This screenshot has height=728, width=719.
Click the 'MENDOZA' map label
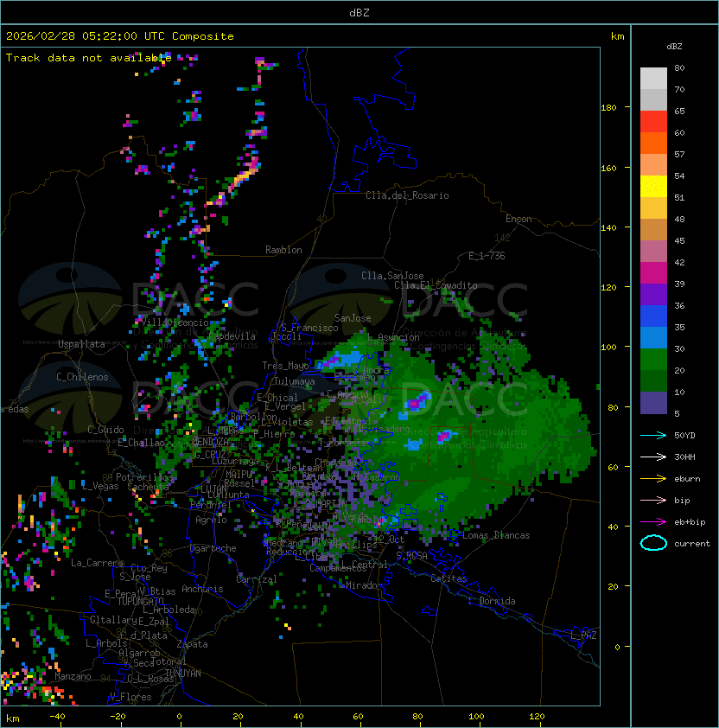211,441
